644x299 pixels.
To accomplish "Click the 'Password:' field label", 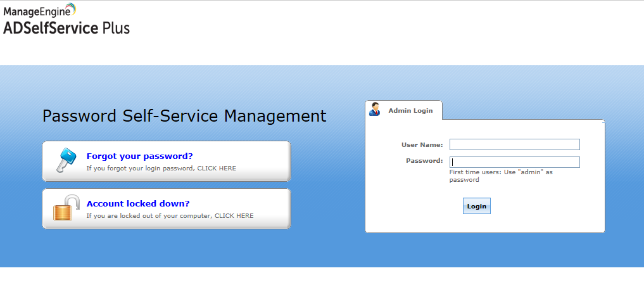I will [x=424, y=161].
